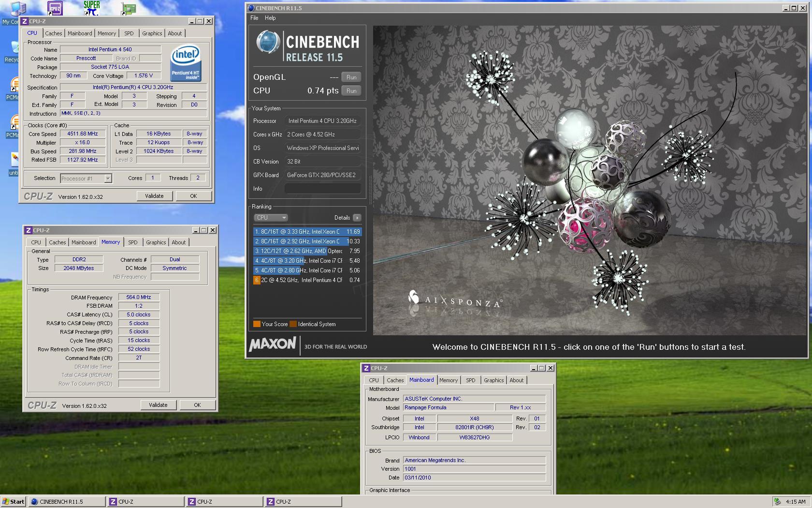
Task: Open Memory tab in CPU-Z CPU window
Action: (x=107, y=33)
